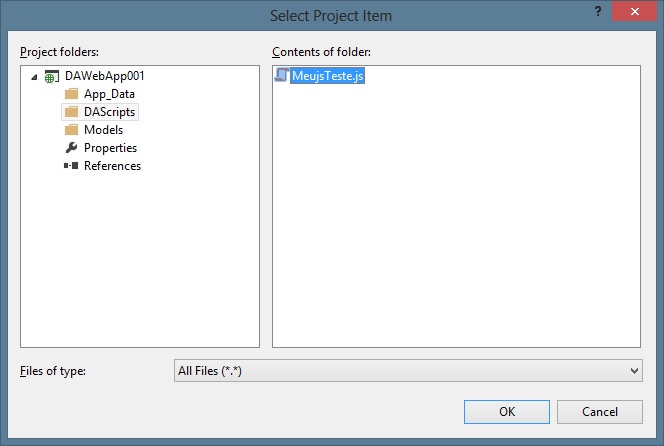Screen dimensions: 664x446
Task: Click the All Files dropdown arrow
Action: [634, 371]
